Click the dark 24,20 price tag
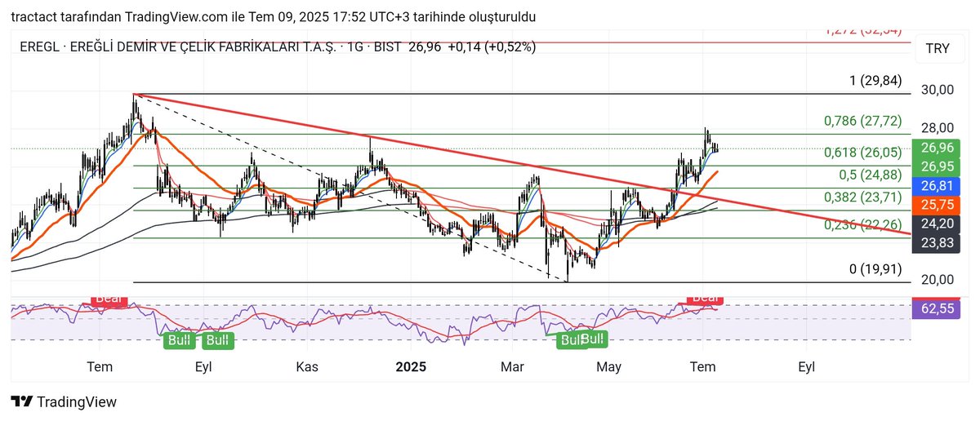The height and width of the screenshot is (421, 980). [x=937, y=223]
